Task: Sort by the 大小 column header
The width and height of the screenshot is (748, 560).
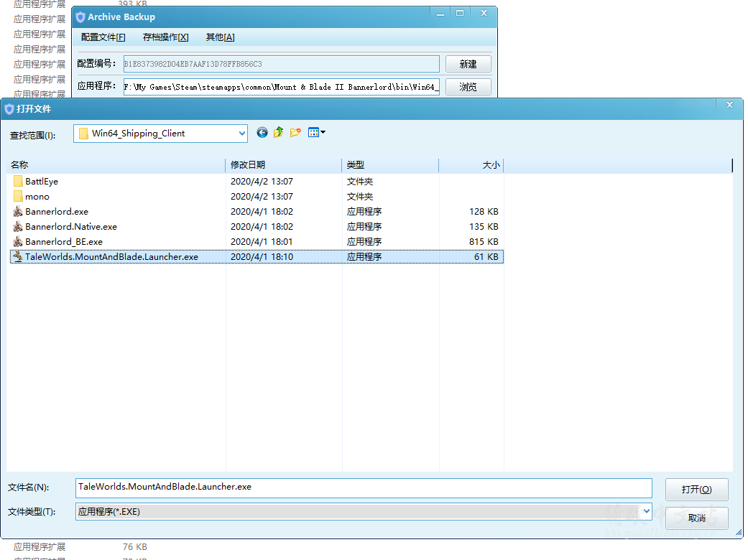Action: click(471, 165)
